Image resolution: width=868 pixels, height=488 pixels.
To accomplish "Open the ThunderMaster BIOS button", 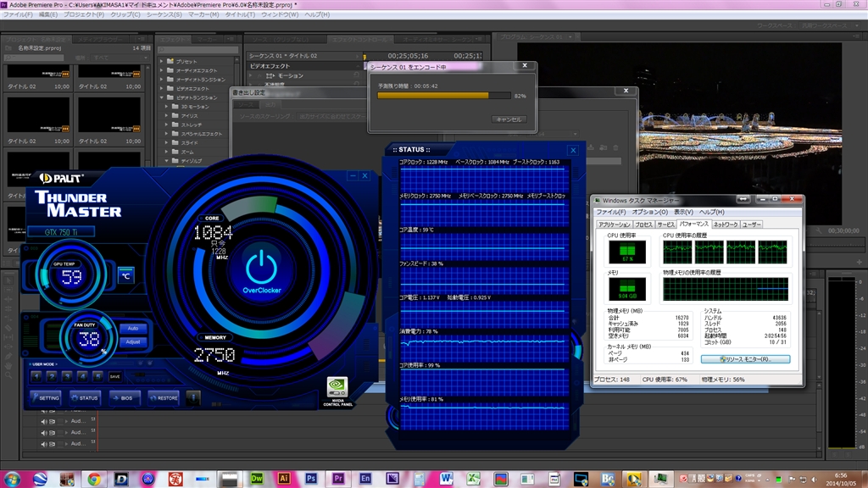I will point(123,397).
